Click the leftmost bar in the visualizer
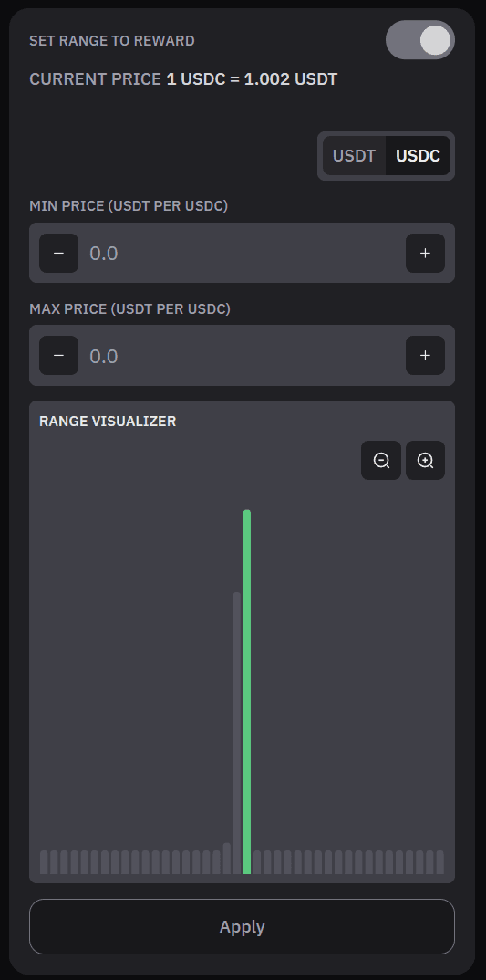The width and height of the screenshot is (486, 980). pos(44,862)
